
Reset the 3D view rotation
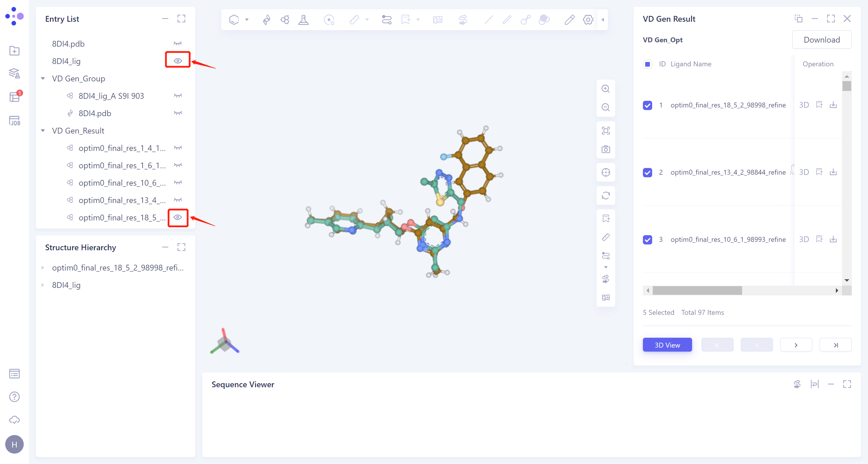[x=606, y=196]
